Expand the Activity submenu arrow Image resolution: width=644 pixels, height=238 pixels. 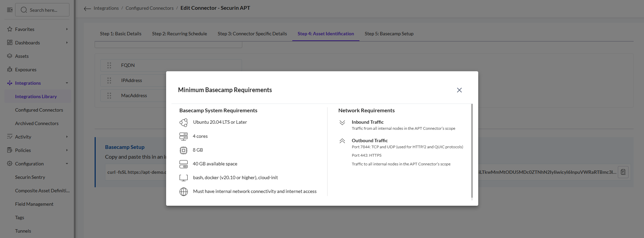[x=67, y=137]
